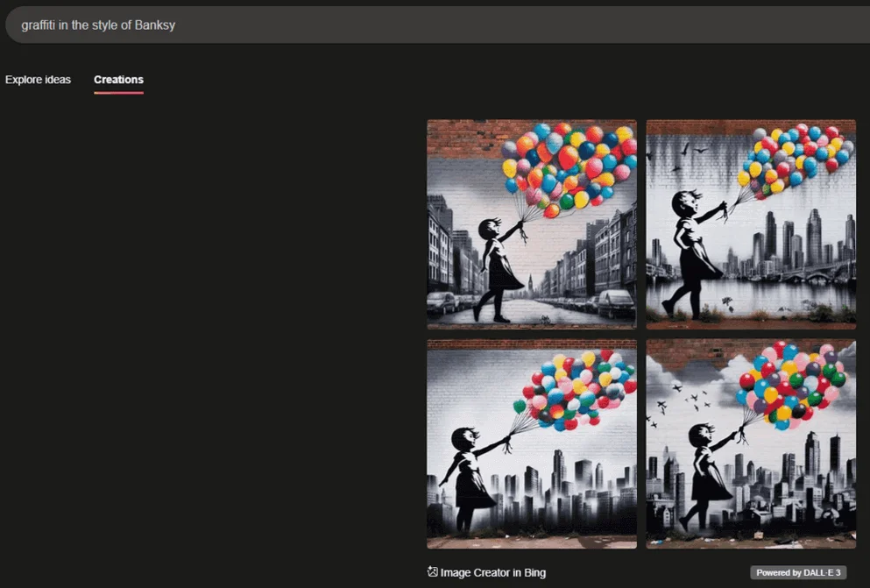Click the parked cars in the street scene image
Viewport: 870px width, 588px height.
pyautogui.click(x=616, y=302)
